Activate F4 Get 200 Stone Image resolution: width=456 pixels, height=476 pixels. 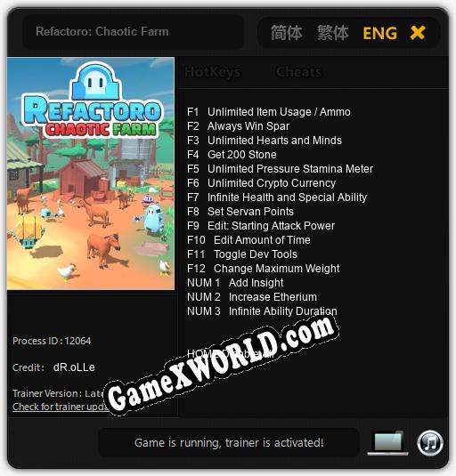click(232, 155)
